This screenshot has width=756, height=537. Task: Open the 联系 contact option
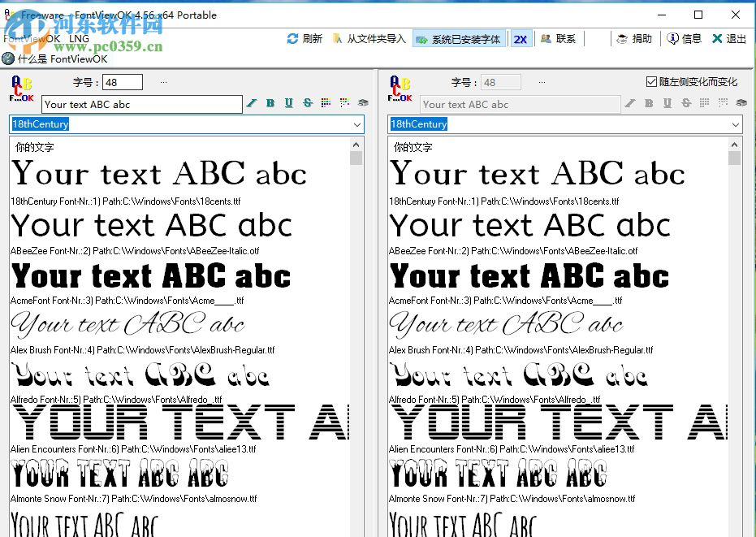558,39
